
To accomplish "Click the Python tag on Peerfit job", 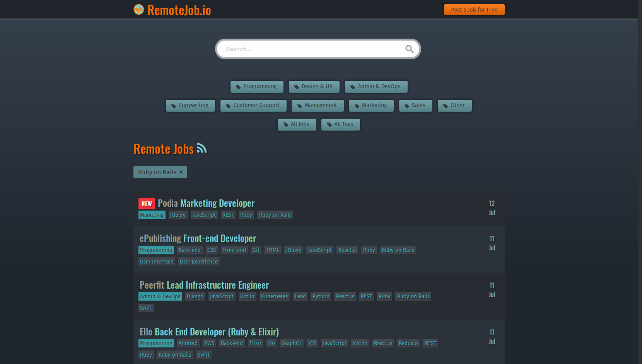I will coord(321,296).
